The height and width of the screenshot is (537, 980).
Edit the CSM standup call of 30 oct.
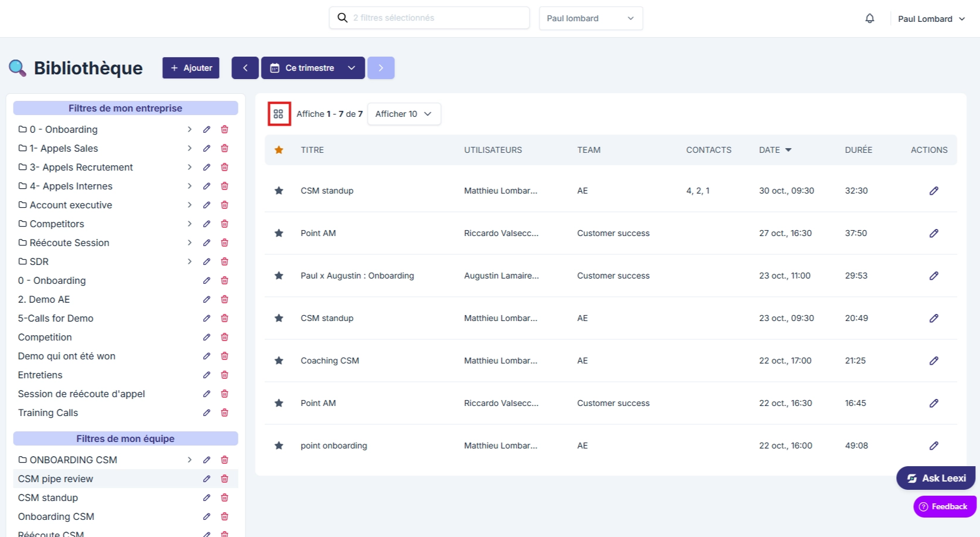click(934, 191)
